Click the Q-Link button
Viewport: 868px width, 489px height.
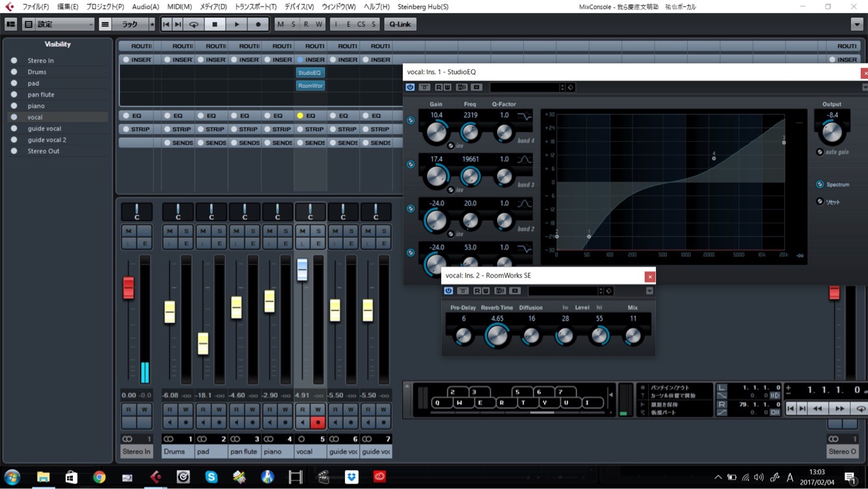[400, 24]
